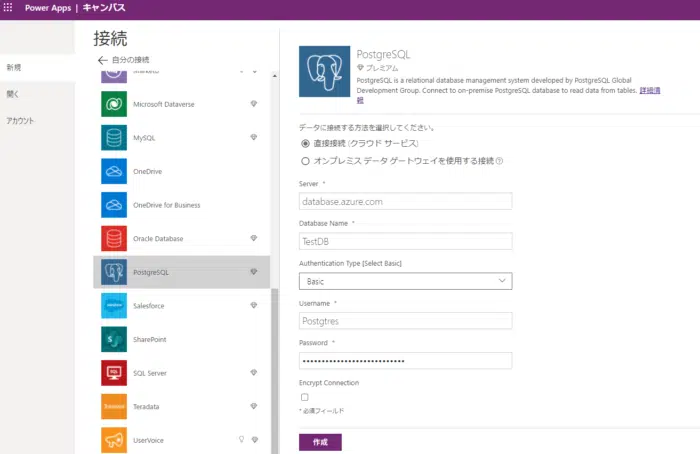Select the Oracle Database icon
Screen dimensions: 700x454
114,238
